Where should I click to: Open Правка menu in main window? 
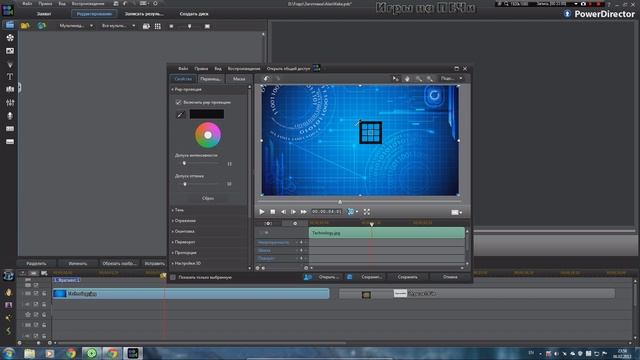click(x=45, y=4)
